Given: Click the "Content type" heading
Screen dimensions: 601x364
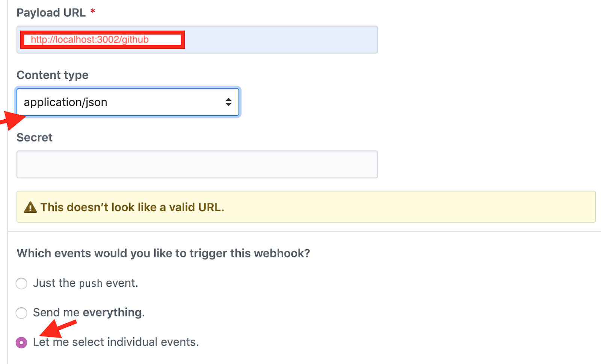Looking at the screenshot, I should pyautogui.click(x=52, y=75).
